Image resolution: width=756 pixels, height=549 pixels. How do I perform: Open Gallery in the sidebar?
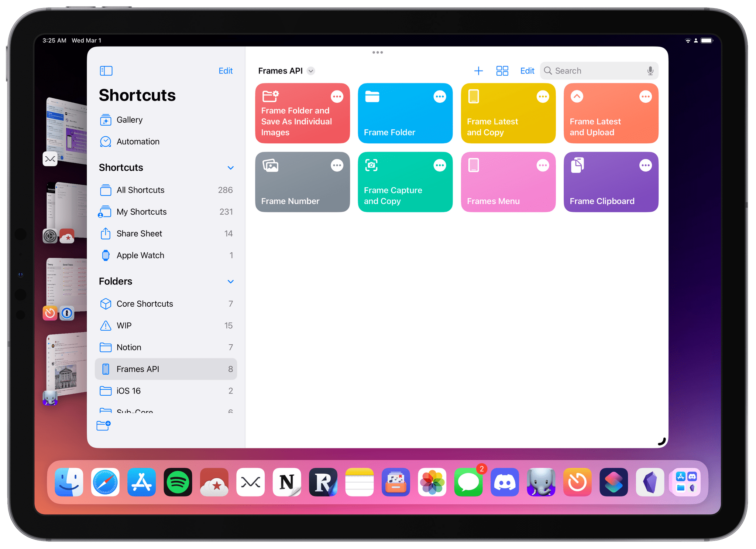click(x=129, y=120)
